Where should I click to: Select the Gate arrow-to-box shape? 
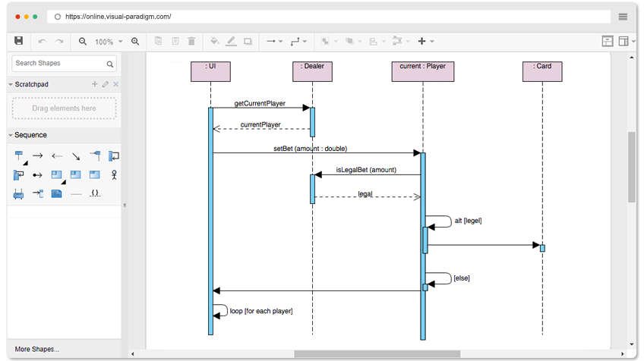(38, 193)
